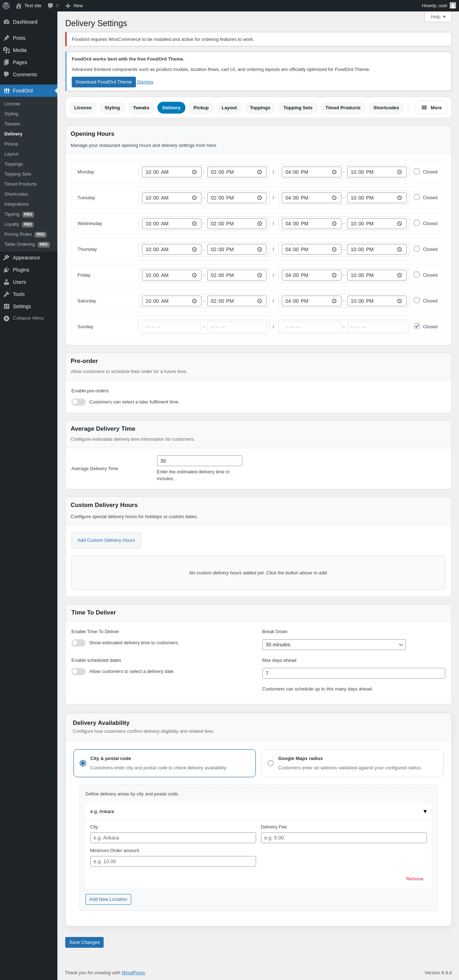
Task: Check the Closed box for Monday
Action: pyautogui.click(x=416, y=172)
